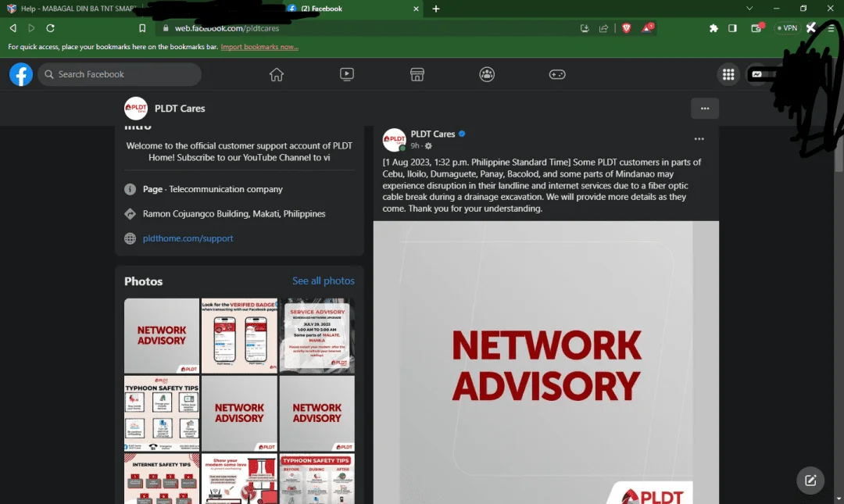Viewport: 844px width, 504px height.
Task: Click the browser forward arrow
Action: click(31, 28)
